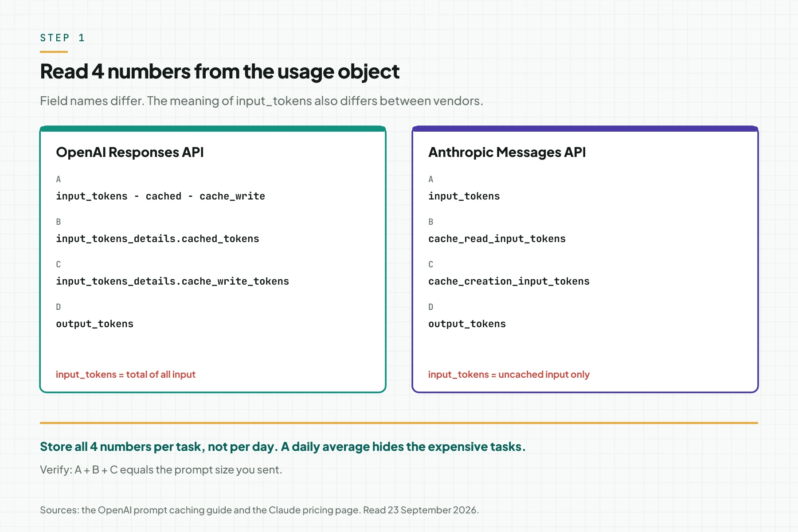The width and height of the screenshot is (798, 532).
Task: Click label 'B' in the Anthropic card
Action: point(431,222)
